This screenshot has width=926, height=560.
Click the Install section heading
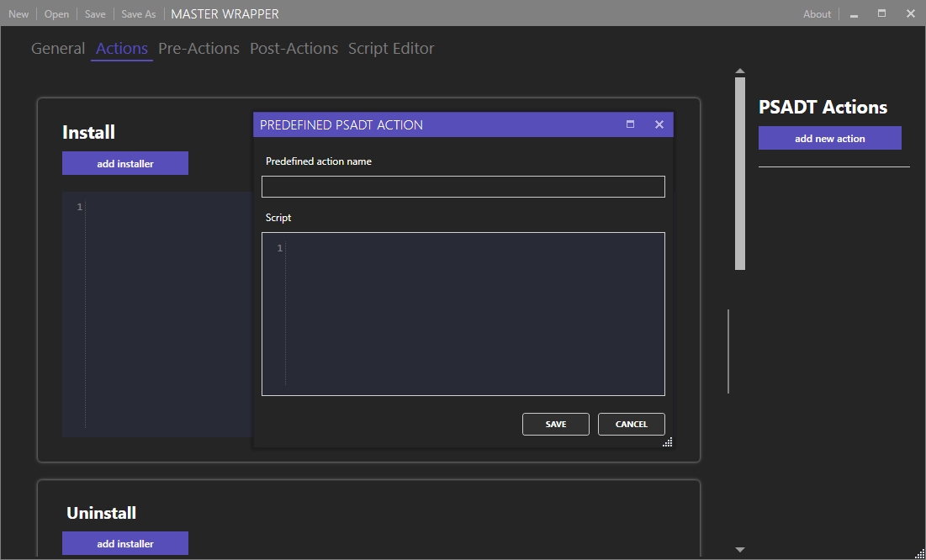88,132
